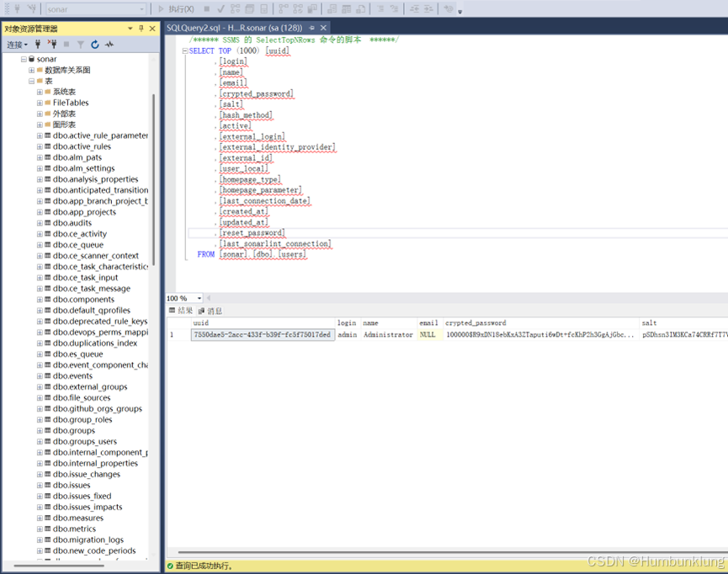The image size is (728, 574).
Task: Open the Activity Monitor icon
Action: click(109, 44)
